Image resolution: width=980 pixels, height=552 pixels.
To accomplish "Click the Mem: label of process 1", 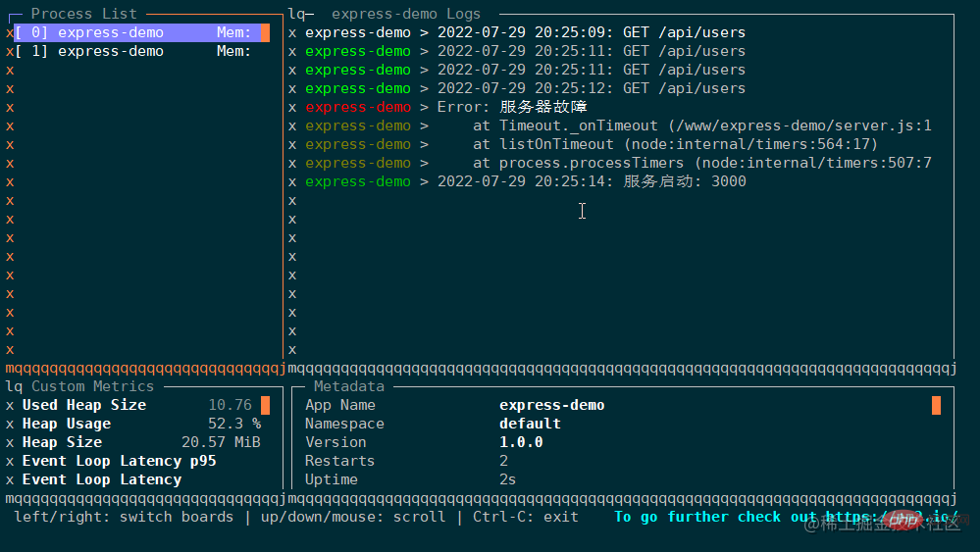I will click(233, 51).
